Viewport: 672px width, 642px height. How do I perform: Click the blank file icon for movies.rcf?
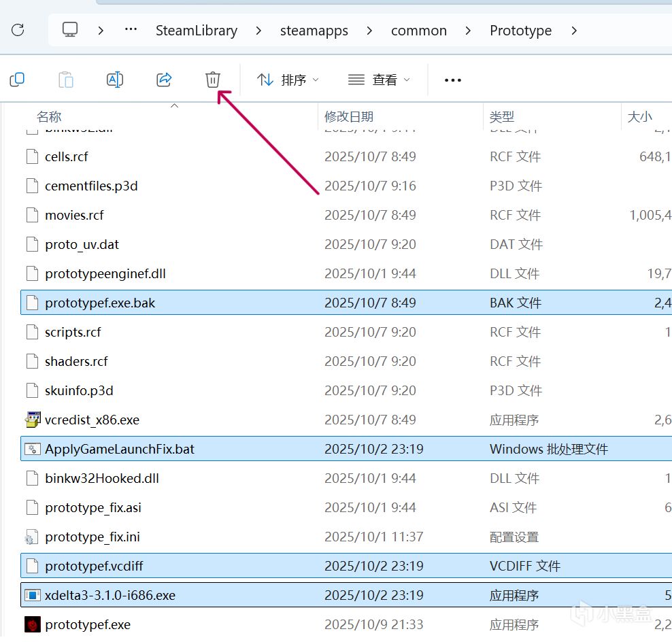tap(32, 215)
